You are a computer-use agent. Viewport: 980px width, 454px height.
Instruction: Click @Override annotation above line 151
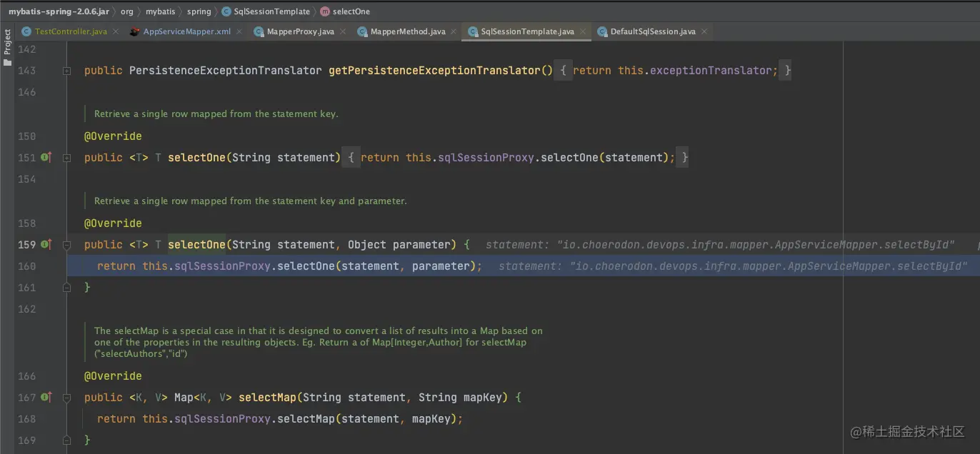pyautogui.click(x=113, y=136)
